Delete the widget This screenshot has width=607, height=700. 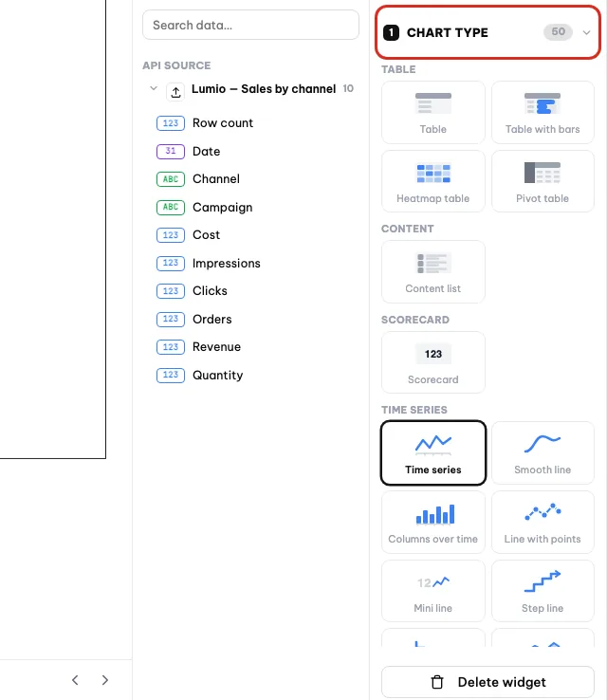[x=487, y=682]
